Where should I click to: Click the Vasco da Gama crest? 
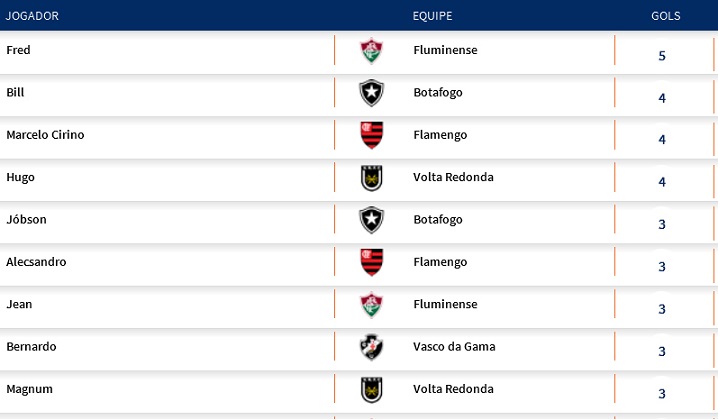coord(372,347)
